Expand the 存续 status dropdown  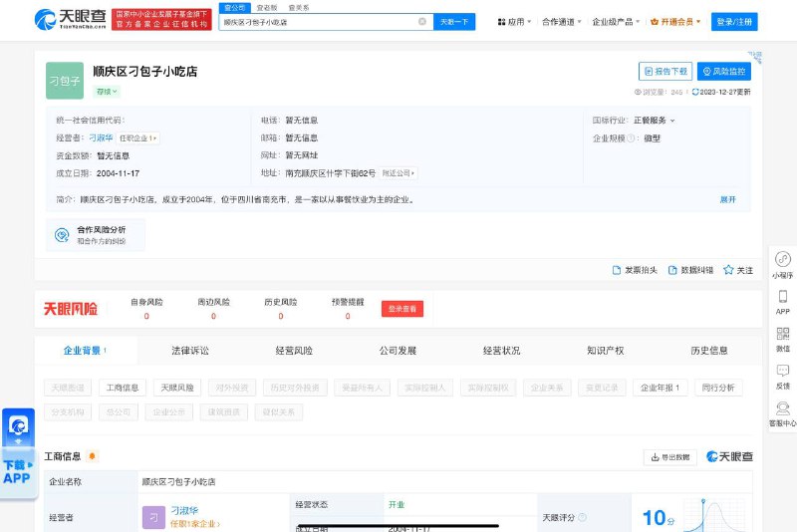(x=107, y=92)
